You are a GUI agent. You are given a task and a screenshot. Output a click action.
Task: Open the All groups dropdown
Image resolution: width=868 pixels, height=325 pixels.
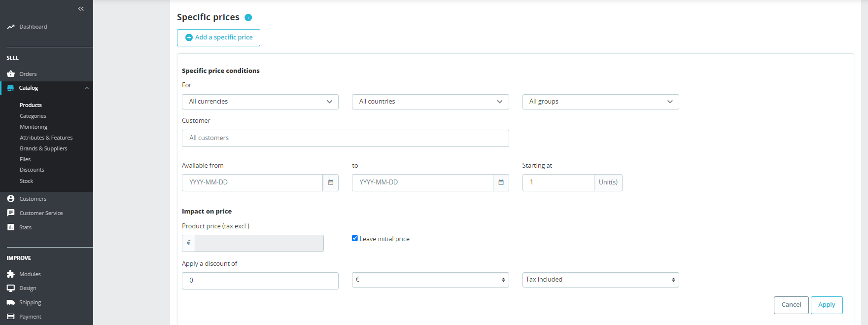pyautogui.click(x=600, y=102)
